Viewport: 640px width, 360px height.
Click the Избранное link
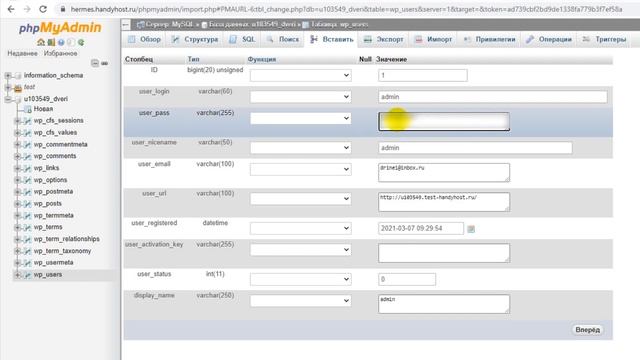tap(60, 53)
